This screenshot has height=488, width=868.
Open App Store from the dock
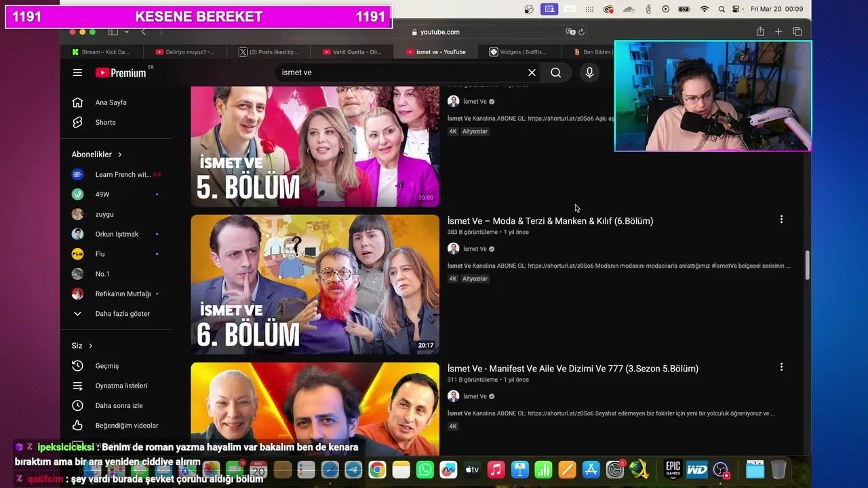tap(591, 469)
